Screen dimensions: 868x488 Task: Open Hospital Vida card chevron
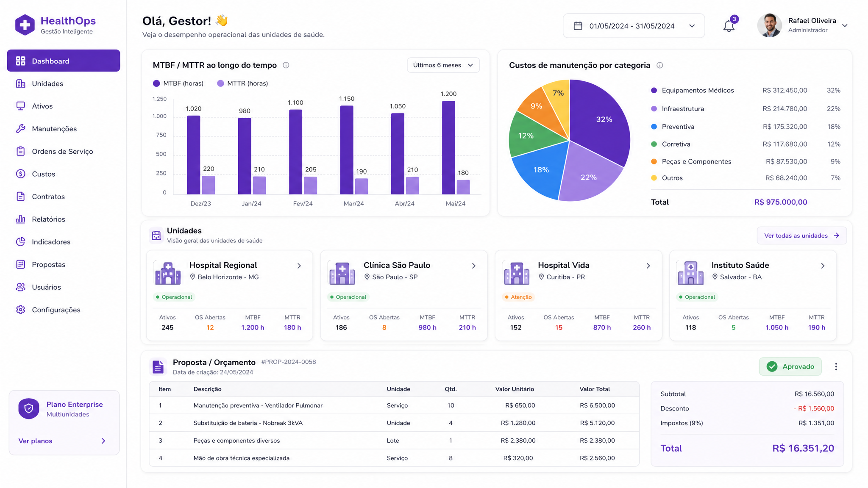[648, 266]
